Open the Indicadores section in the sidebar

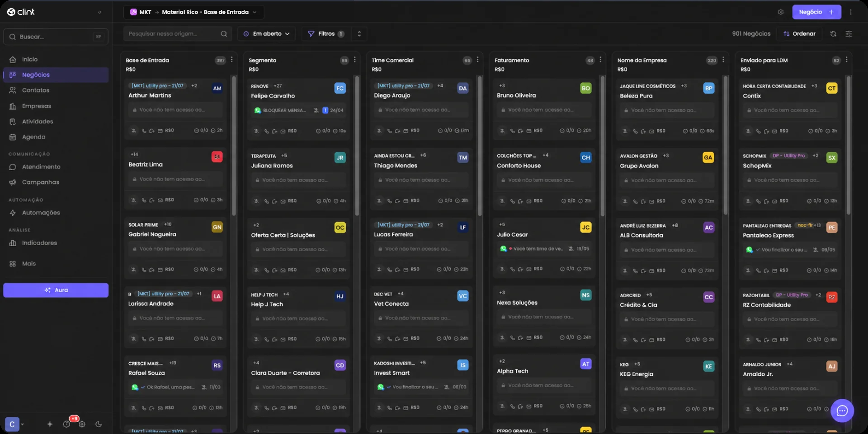click(x=56, y=243)
